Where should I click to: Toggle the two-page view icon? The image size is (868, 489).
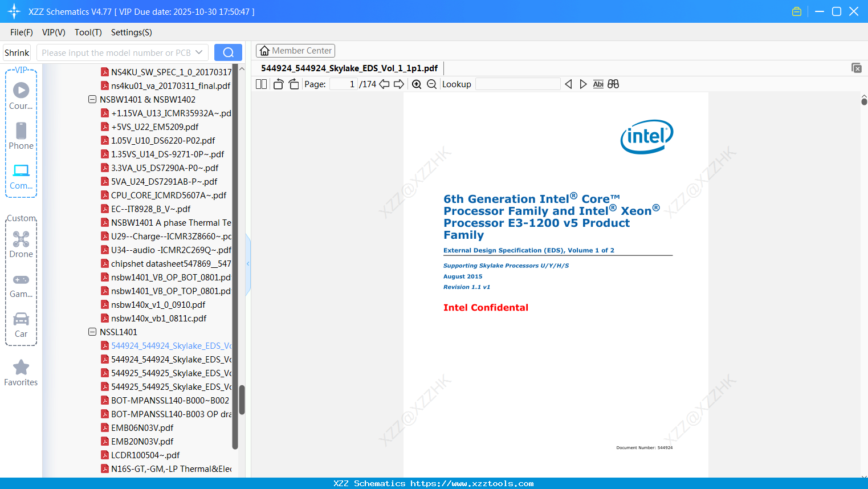click(261, 84)
